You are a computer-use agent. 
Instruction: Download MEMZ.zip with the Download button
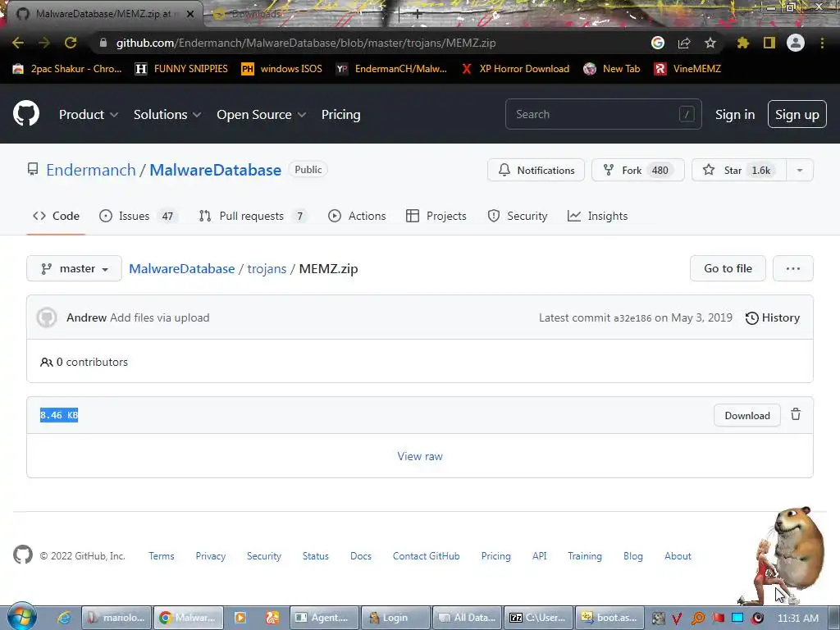click(x=746, y=415)
